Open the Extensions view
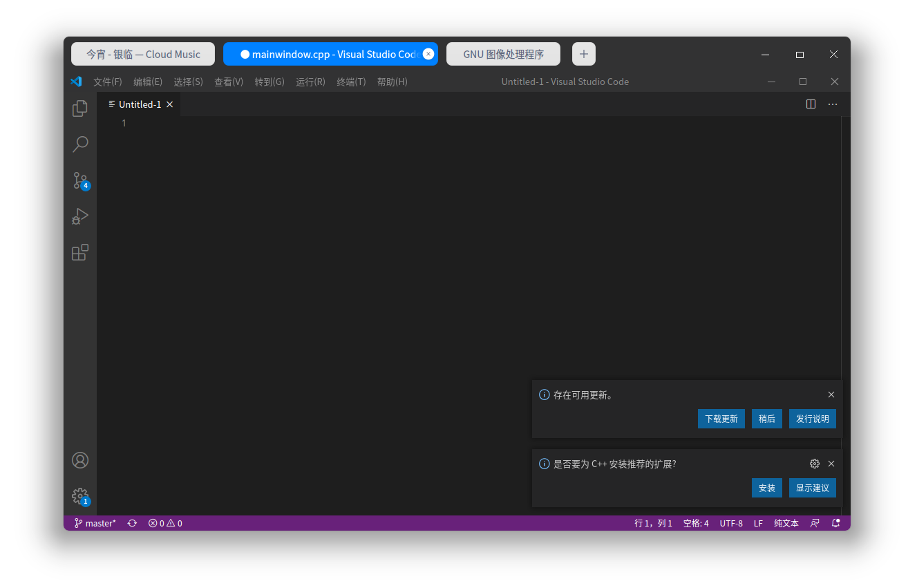908x588 pixels. [x=80, y=252]
